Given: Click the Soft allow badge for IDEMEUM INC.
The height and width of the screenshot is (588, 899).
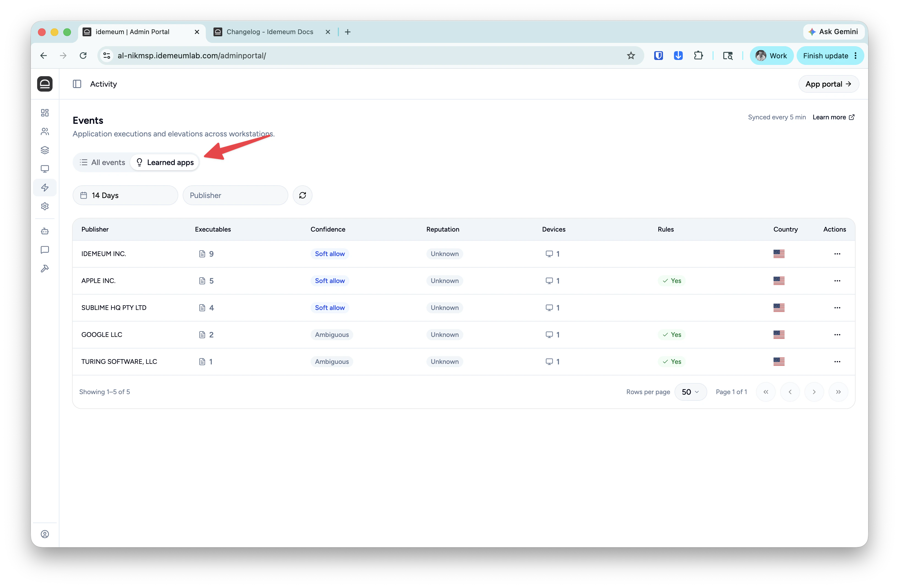Looking at the screenshot, I should (330, 254).
